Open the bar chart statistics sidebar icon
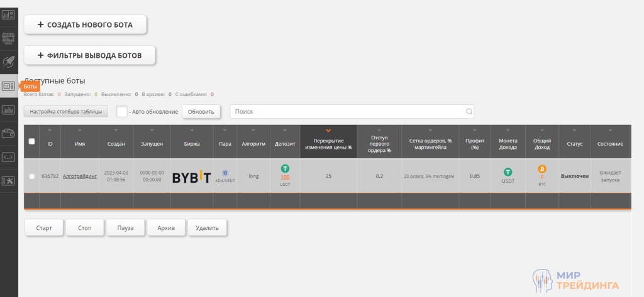This screenshot has width=644, height=297. [x=9, y=110]
